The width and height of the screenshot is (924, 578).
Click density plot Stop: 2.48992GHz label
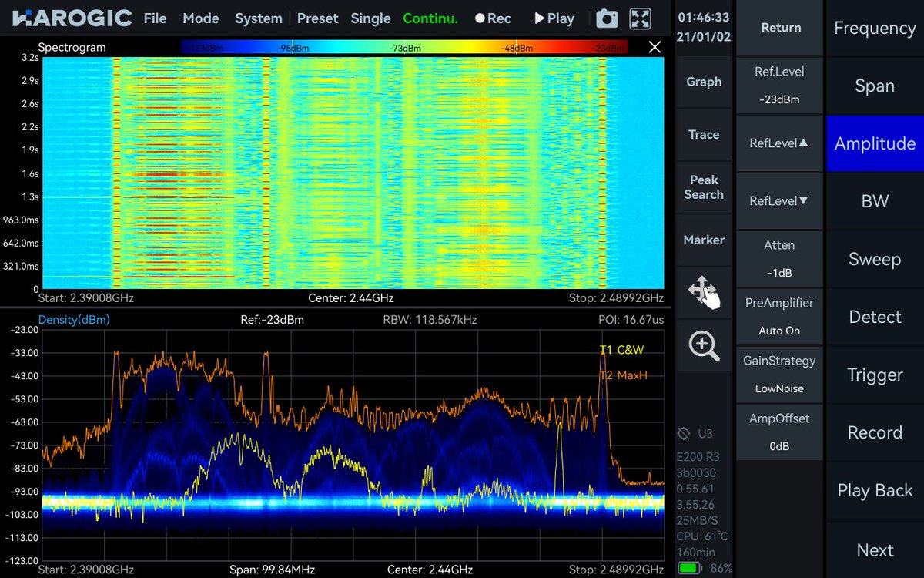pos(616,570)
